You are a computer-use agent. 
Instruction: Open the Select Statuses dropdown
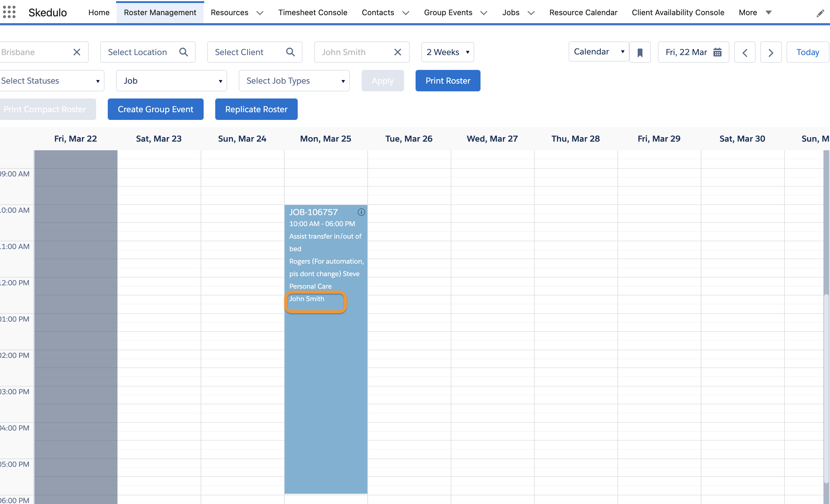51,81
